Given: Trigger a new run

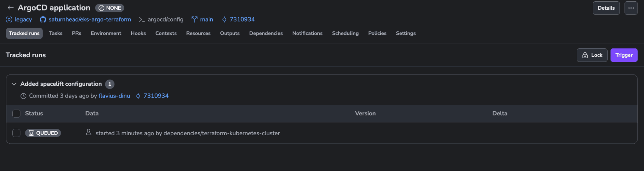Looking at the screenshot, I should click(624, 55).
